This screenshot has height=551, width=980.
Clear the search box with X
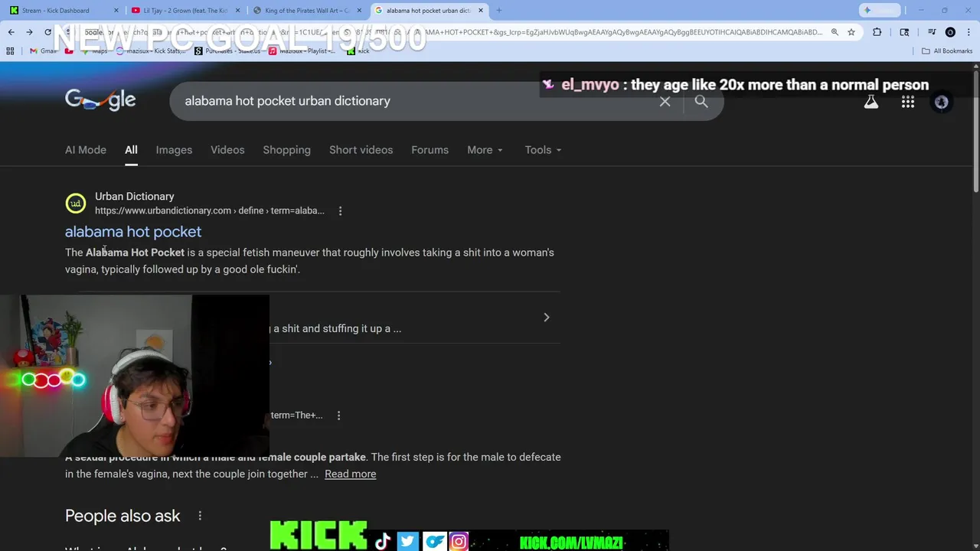tap(665, 101)
